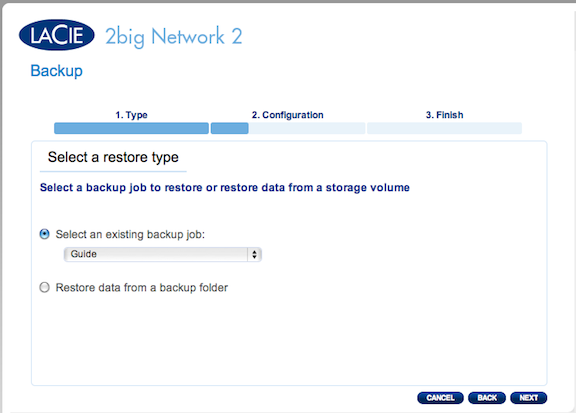
Task: Click the CANCEL button
Action: click(x=440, y=398)
